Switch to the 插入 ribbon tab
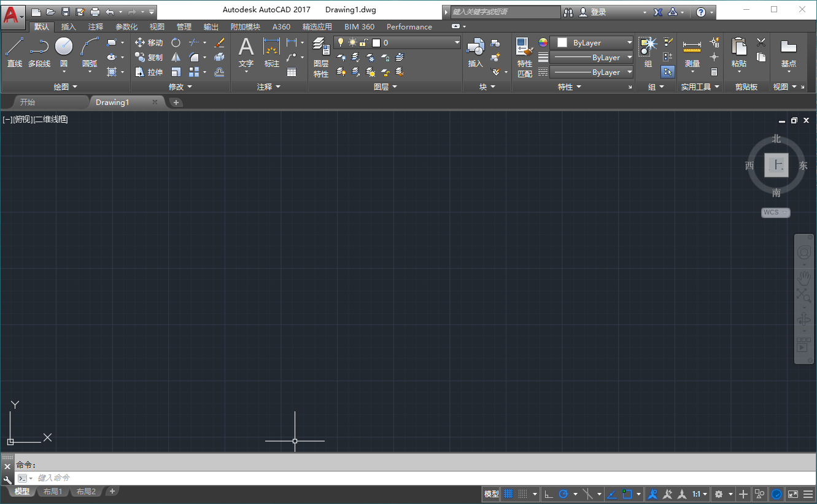The width and height of the screenshot is (817, 504). point(68,26)
